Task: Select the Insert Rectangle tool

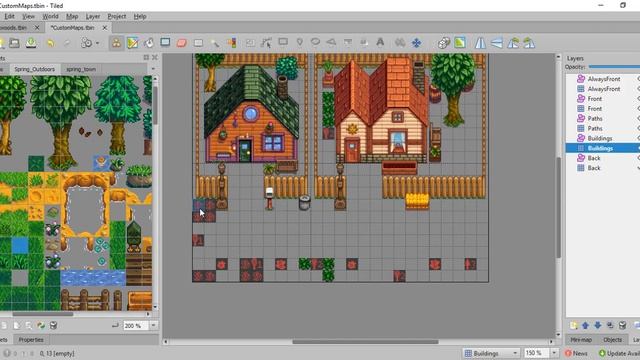Action: [x=283, y=42]
